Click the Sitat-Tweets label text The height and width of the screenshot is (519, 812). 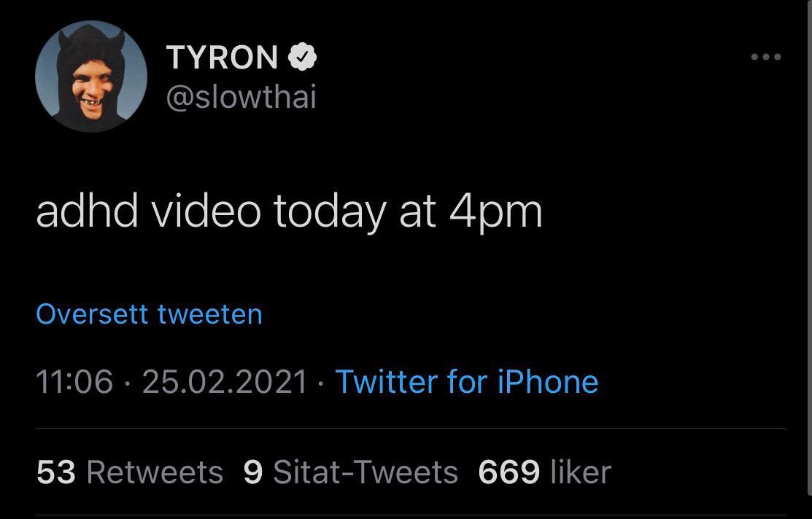364,472
